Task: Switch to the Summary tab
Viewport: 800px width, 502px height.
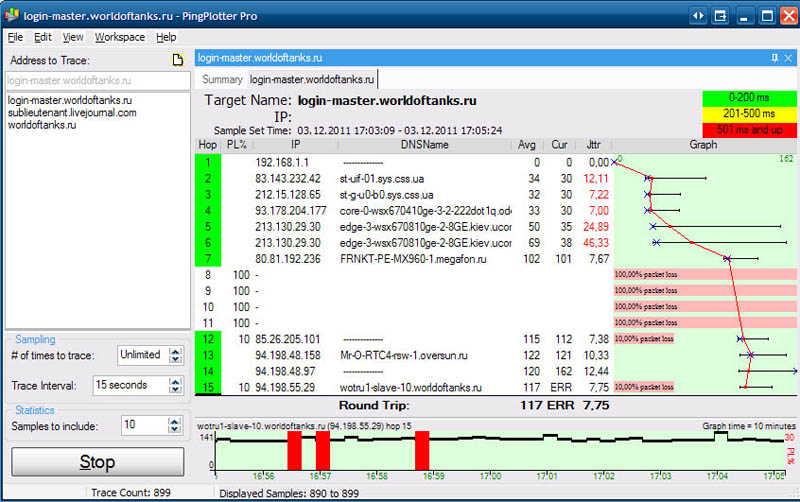Action: (222, 80)
